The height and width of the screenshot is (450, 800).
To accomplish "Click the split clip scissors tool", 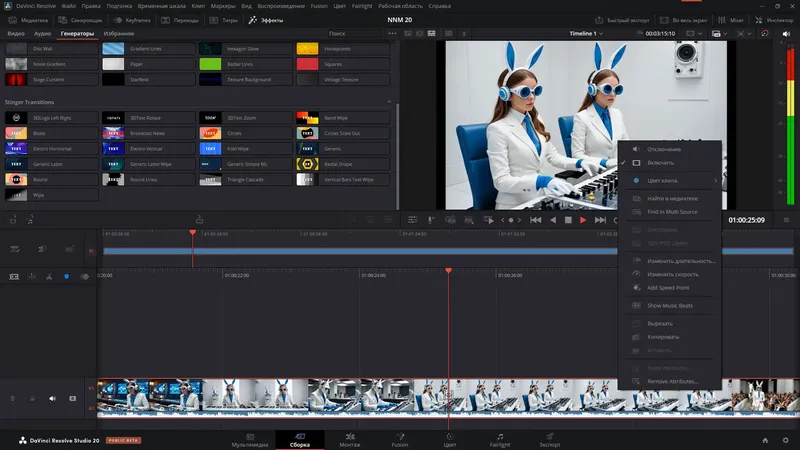I will pos(49,277).
